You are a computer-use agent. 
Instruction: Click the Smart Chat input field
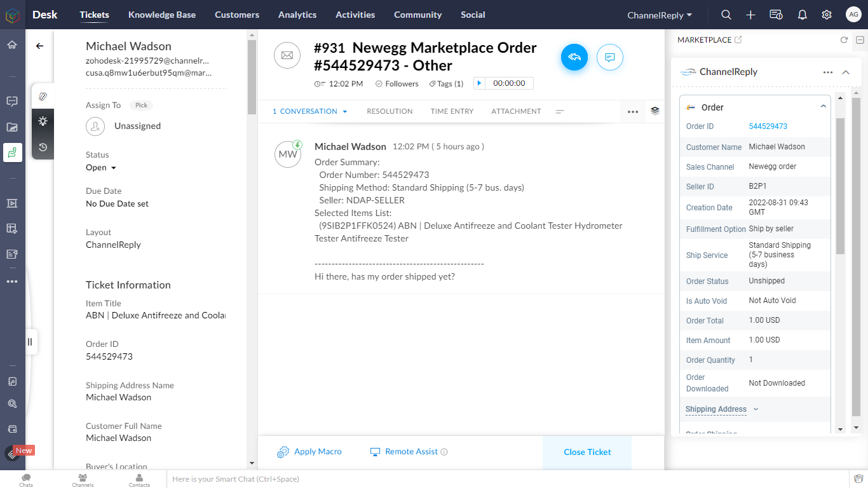(x=506, y=479)
